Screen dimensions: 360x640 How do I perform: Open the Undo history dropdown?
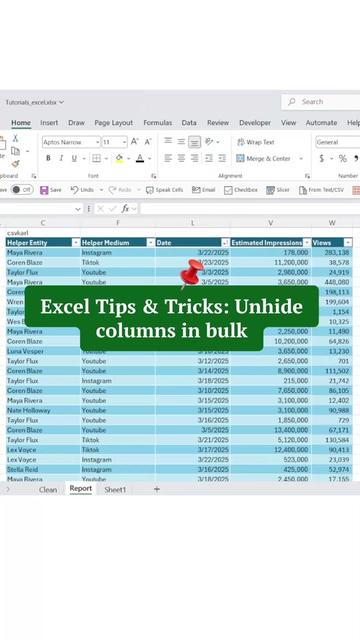tap(101, 190)
